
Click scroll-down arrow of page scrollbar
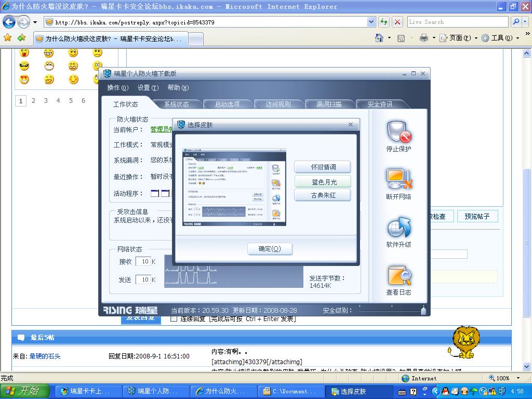[527, 366]
